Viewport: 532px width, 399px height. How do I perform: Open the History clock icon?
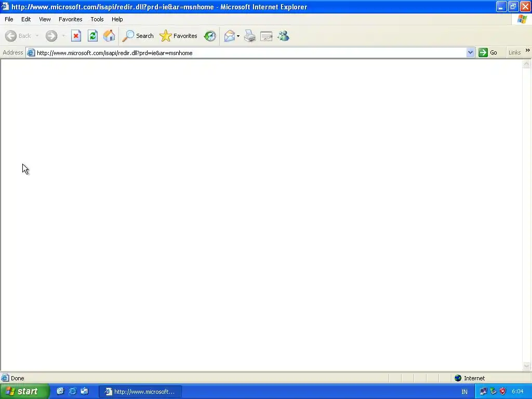pos(210,36)
